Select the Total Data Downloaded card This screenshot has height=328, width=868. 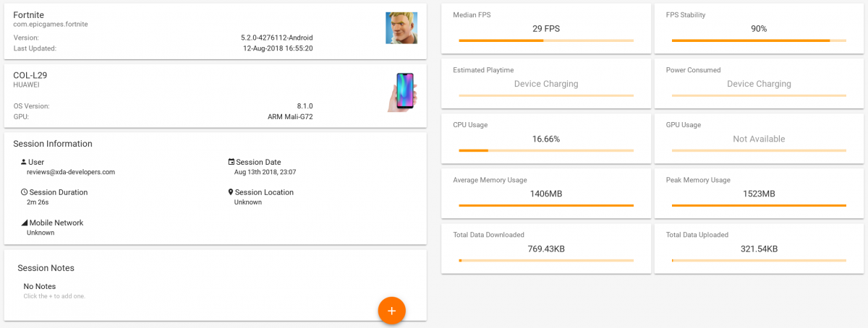(x=546, y=247)
